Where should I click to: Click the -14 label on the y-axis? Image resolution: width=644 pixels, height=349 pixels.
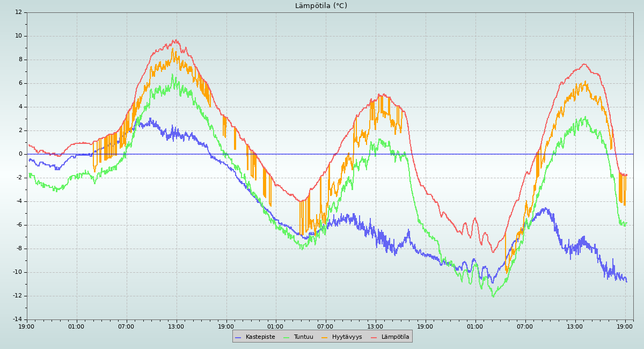pos(18,319)
